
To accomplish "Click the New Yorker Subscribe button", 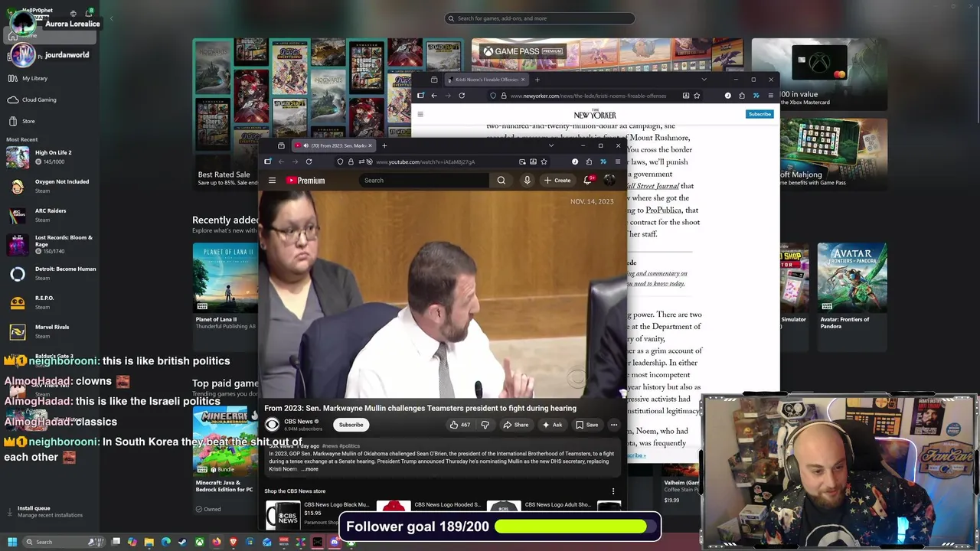I will pos(759,114).
